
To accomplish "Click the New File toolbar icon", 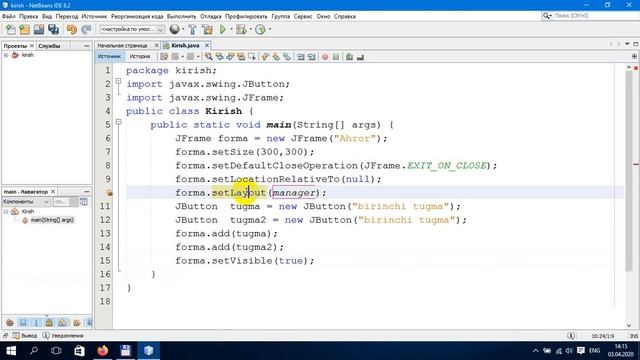I will (11, 29).
